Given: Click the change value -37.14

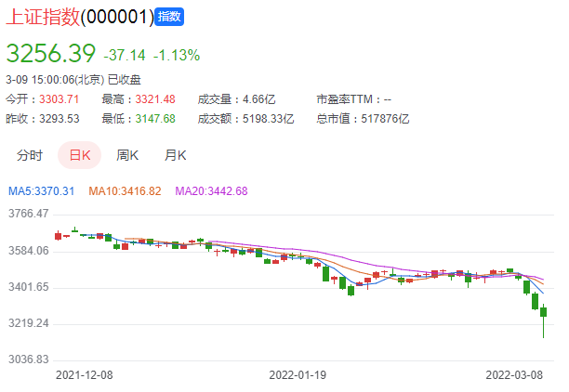Looking at the screenshot, I should 125,56.
